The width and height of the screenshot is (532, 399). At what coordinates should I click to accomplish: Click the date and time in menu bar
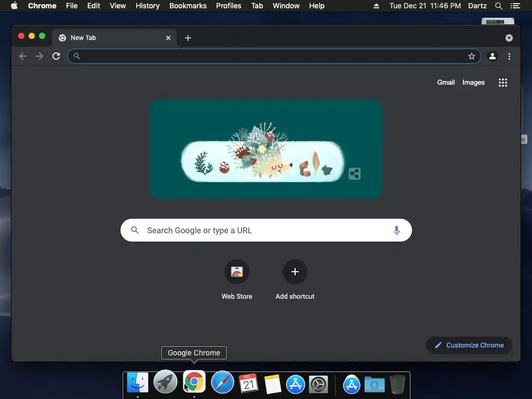pos(425,6)
